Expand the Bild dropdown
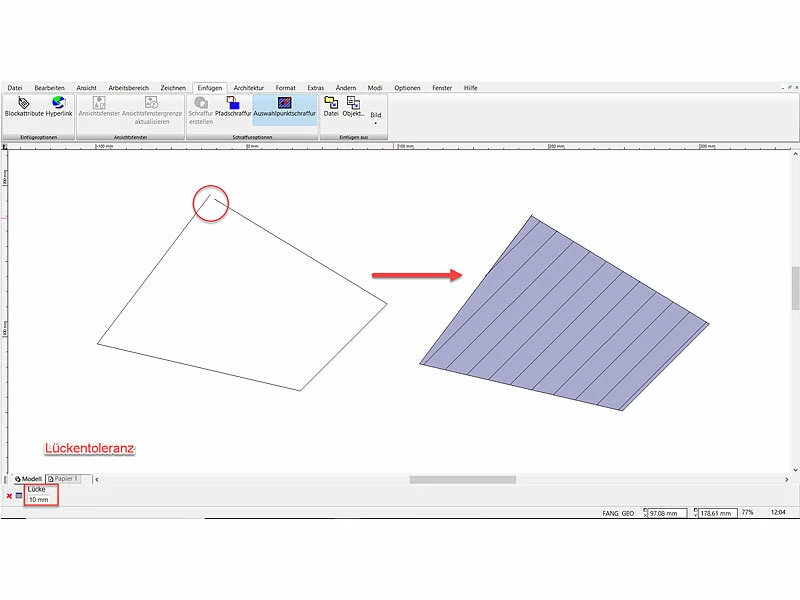Screen dimensions: 800x600 376,118
